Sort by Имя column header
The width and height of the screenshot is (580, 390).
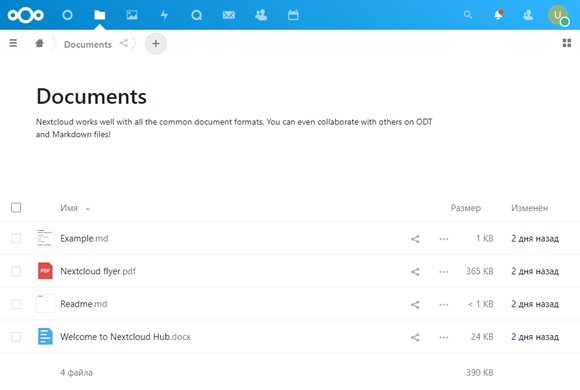69,208
